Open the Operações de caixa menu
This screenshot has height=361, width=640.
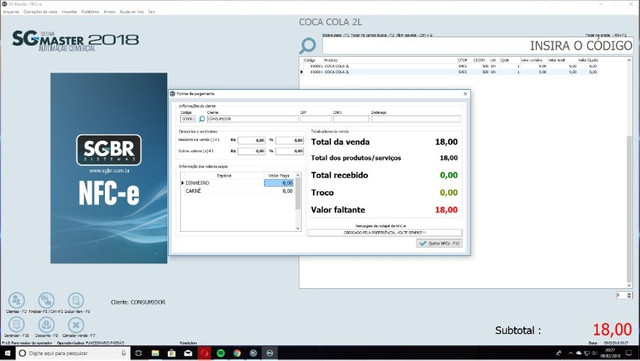point(40,12)
